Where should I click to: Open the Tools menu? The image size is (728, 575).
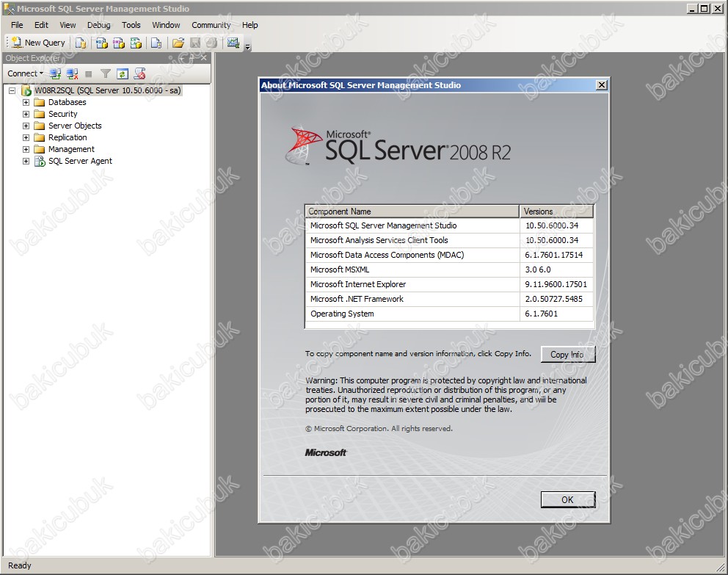click(x=131, y=25)
